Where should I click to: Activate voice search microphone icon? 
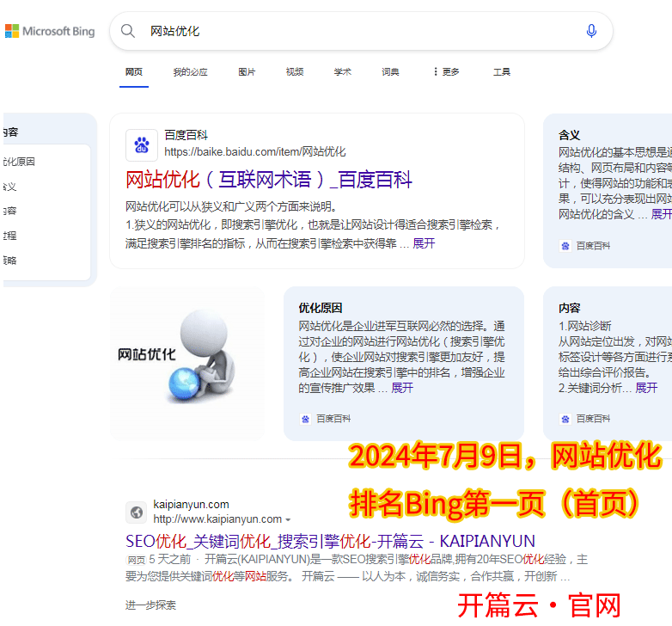(x=591, y=31)
